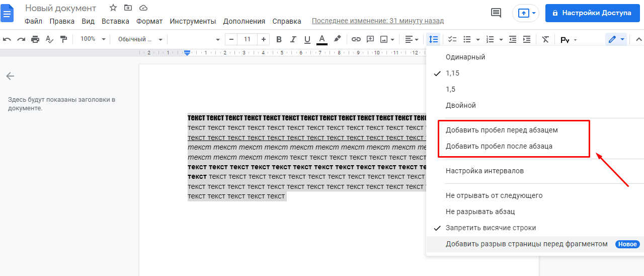The width and height of the screenshot is (644, 276).
Task: Click the 'Настройки Доступа' share button
Action: [592, 13]
